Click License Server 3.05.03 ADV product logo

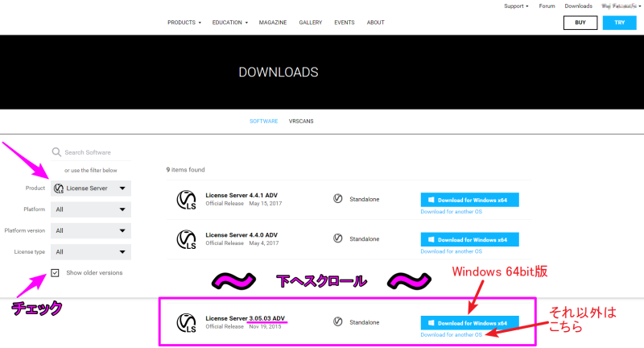click(187, 322)
